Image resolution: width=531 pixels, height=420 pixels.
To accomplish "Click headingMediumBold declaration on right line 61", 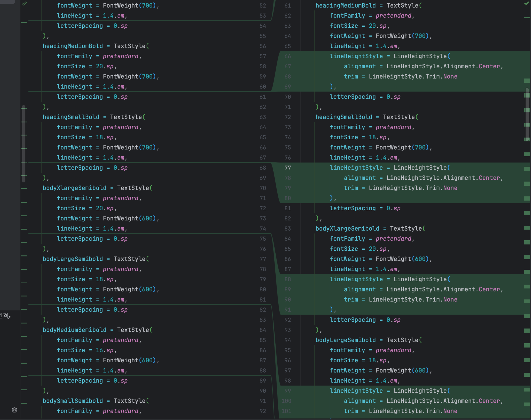I will [x=345, y=5].
